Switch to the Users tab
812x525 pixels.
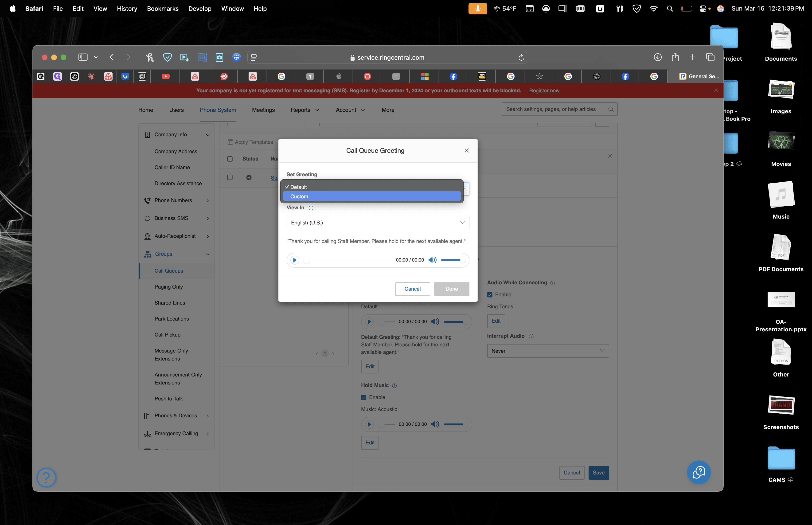(x=176, y=110)
